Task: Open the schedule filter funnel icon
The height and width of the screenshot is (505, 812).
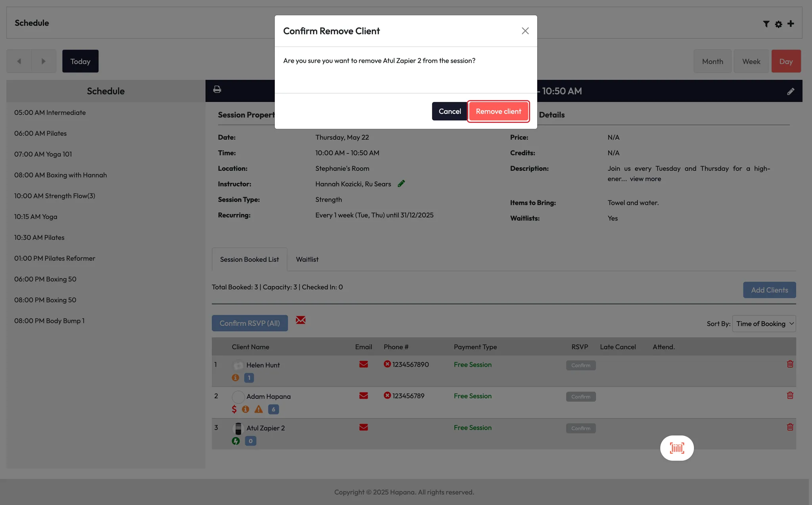Action: pos(766,24)
